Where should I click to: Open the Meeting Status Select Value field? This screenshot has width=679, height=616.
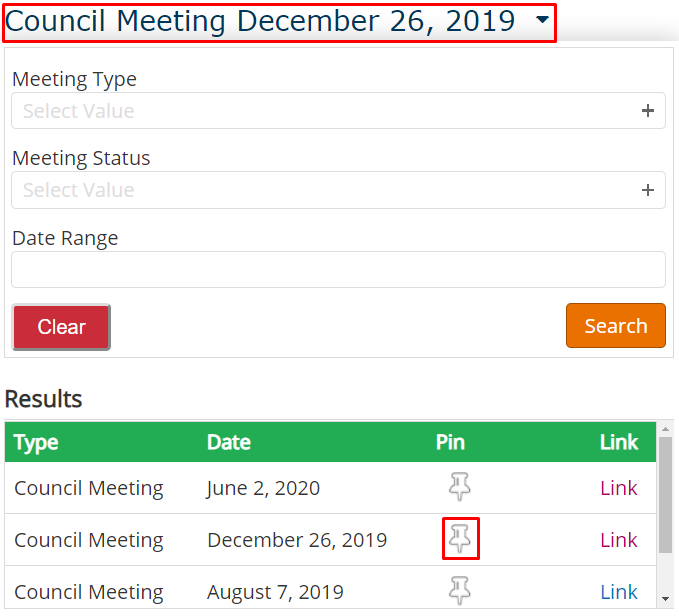coord(338,190)
